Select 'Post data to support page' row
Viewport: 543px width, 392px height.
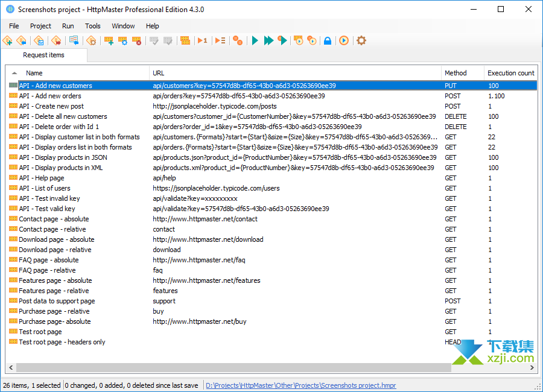pyautogui.click(x=273, y=301)
